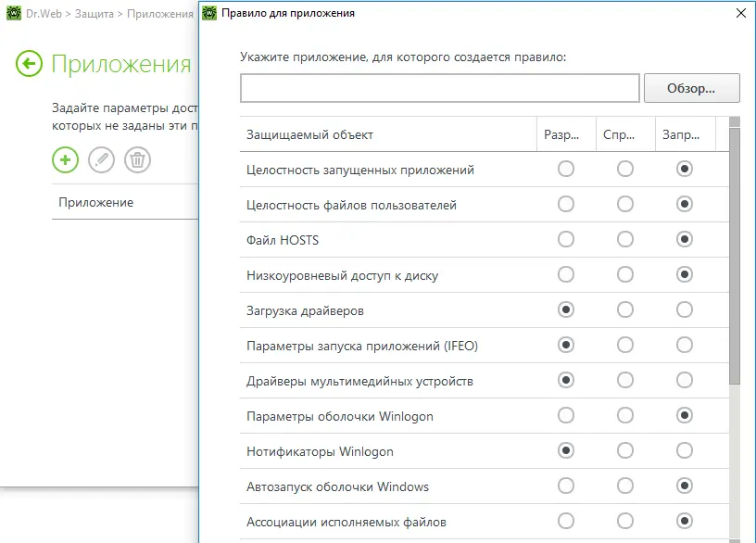Set Целостность файлов пользователей to ask

[625, 204]
